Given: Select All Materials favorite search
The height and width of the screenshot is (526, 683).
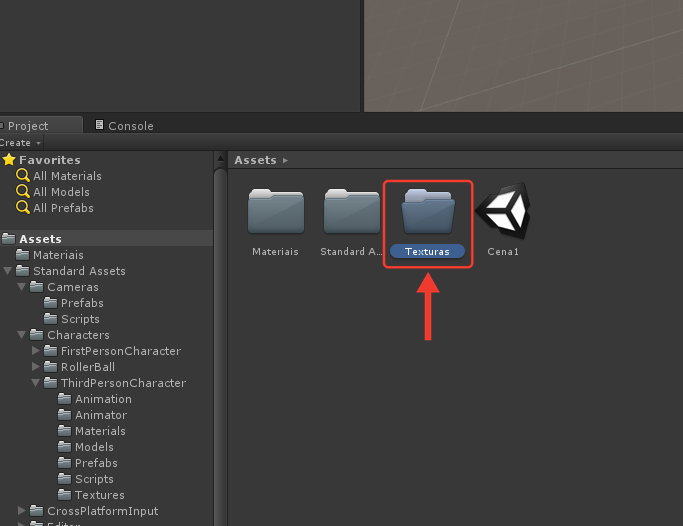Looking at the screenshot, I should pos(67,176).
